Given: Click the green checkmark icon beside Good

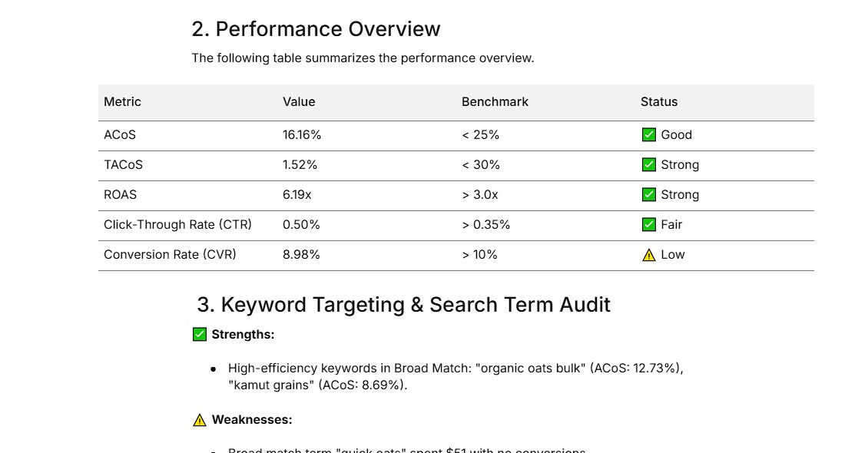Looking at the screenshot, I should tap(649, 135).
